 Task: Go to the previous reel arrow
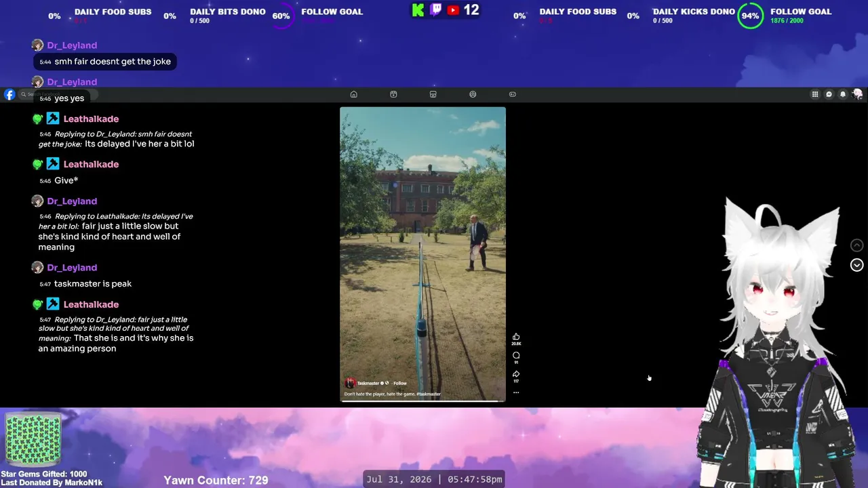point(857,245)
